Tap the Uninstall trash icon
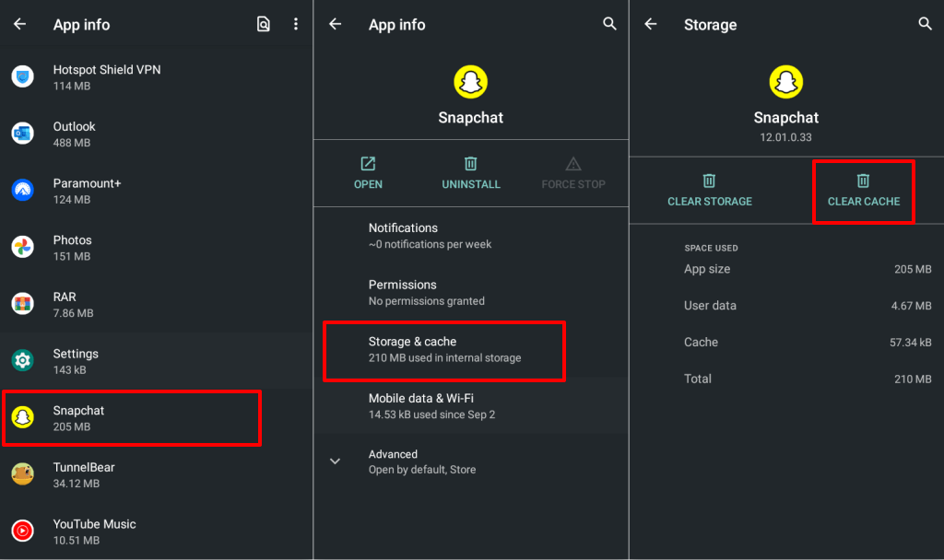 point(471,164)
